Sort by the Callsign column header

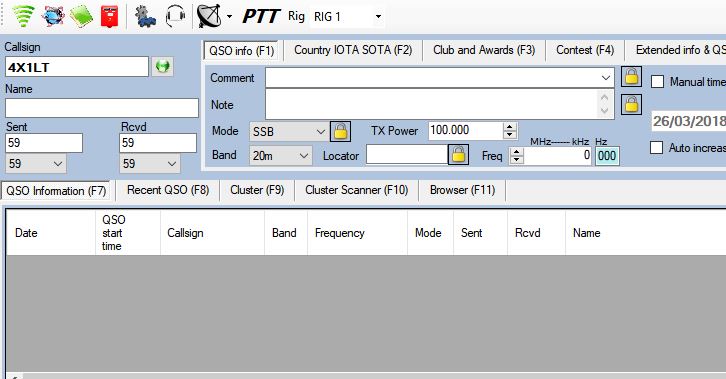click(x=213, y=233)
